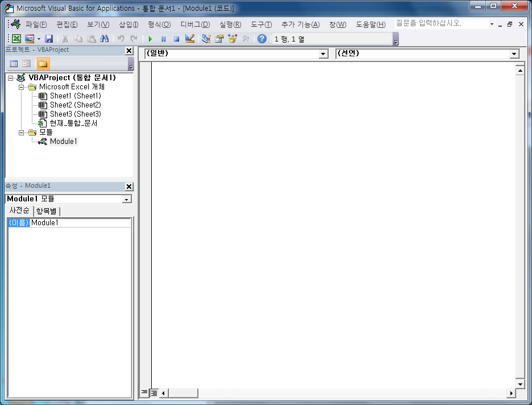The height and width of the screenshot is (405, 532).
Task: Open Project Explorer from toolbar icon
Action: coord(206,39)
